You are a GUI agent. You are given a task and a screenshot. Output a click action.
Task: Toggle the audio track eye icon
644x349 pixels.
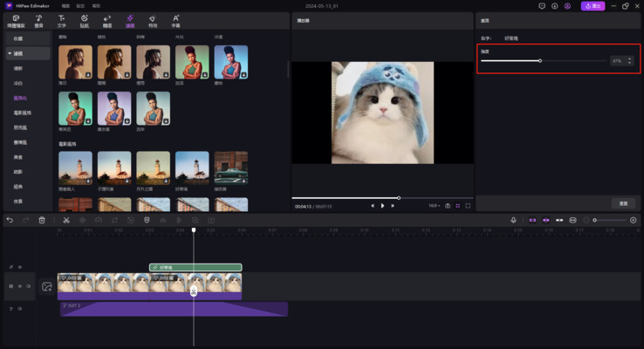(20, 309)
